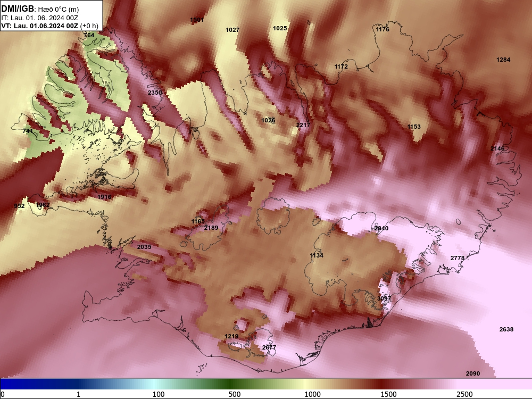
Task: Click the 1962 height value
Action: coord(43,205)
